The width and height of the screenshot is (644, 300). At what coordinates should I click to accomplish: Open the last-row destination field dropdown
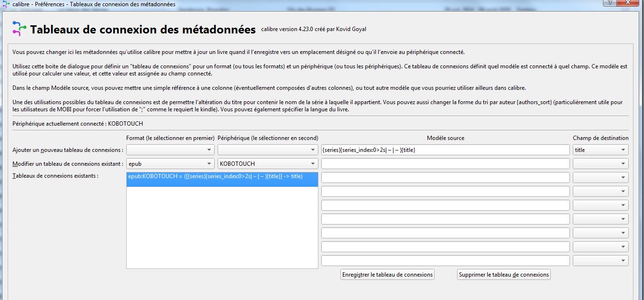(x=600, y=261)
